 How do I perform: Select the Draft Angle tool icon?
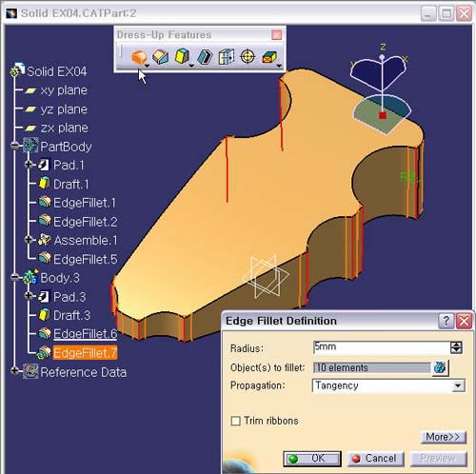(x=182, y=57)
